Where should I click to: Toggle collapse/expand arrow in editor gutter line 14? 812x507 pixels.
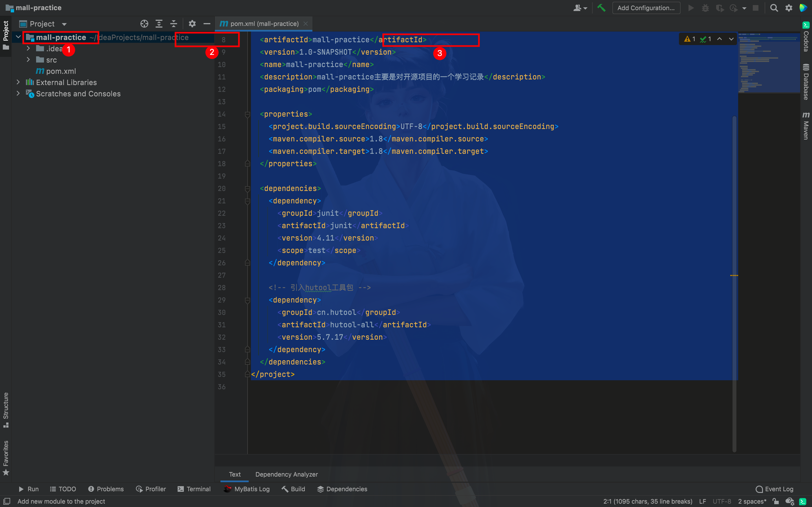coord(246,114)
